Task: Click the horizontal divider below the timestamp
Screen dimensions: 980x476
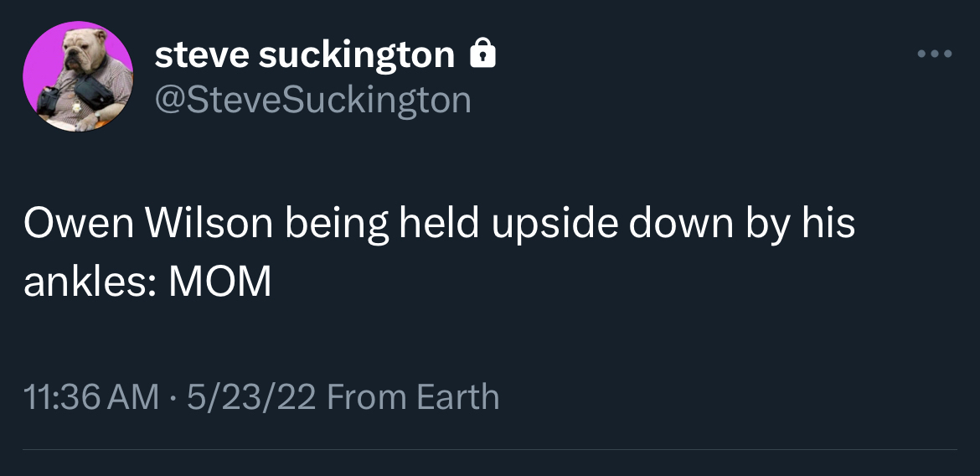Action: pyautogui.click(x=490, y=450)
